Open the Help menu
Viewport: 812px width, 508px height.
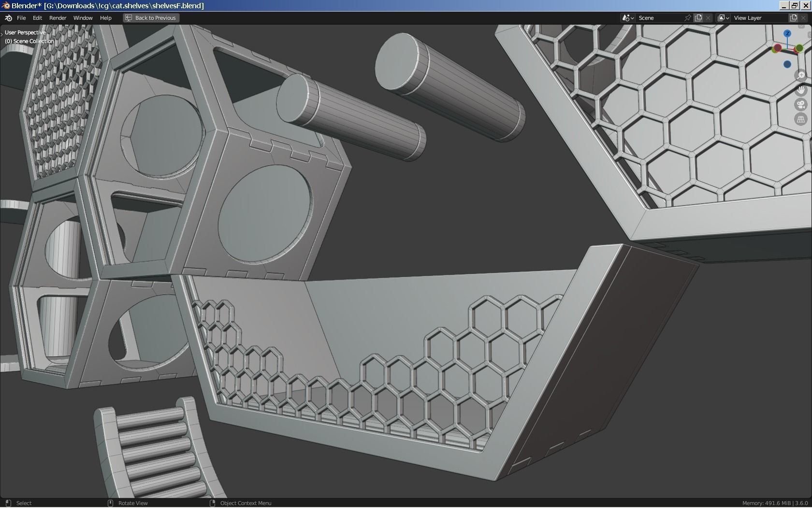[105, 18]
